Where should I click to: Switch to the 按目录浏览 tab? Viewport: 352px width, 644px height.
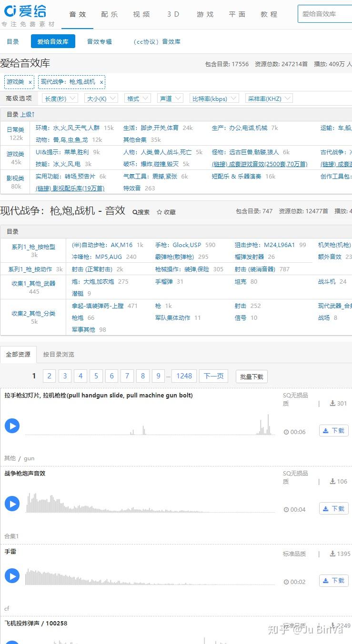pyautogui.click(x=59, y=355)
